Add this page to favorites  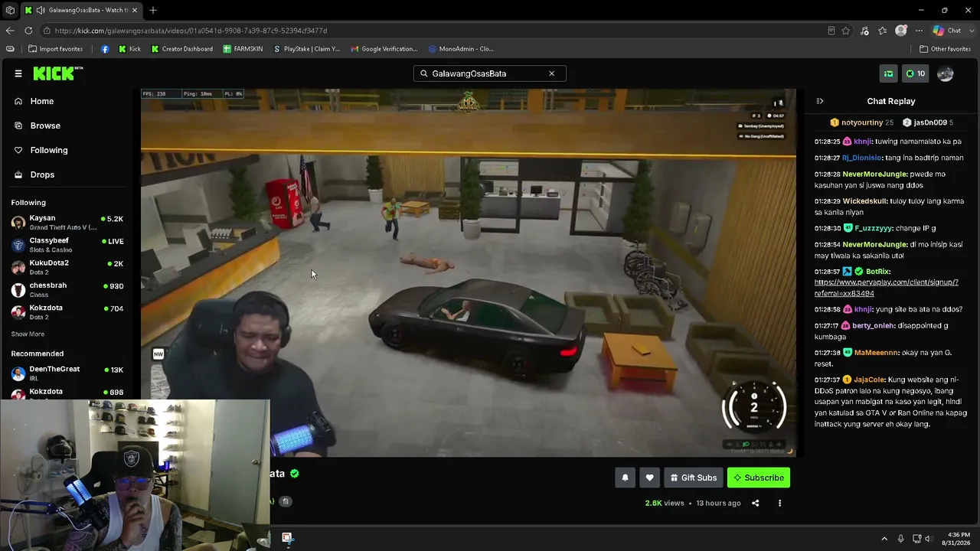coord(846,31)
